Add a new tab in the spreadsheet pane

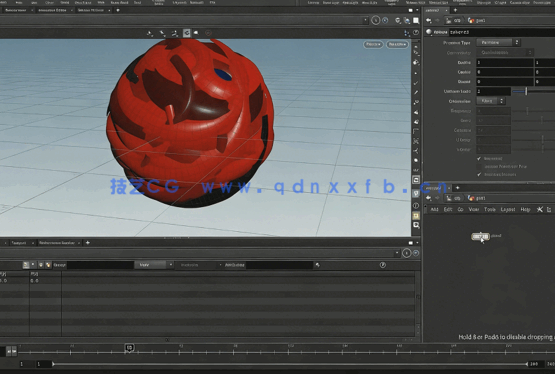coord(88,243)
